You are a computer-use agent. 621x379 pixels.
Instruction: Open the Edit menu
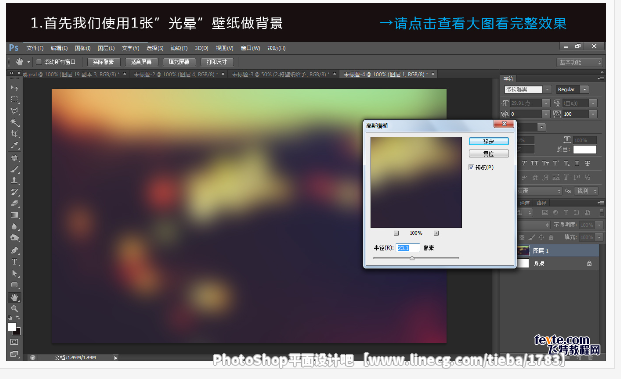click(x=59, y=48)
